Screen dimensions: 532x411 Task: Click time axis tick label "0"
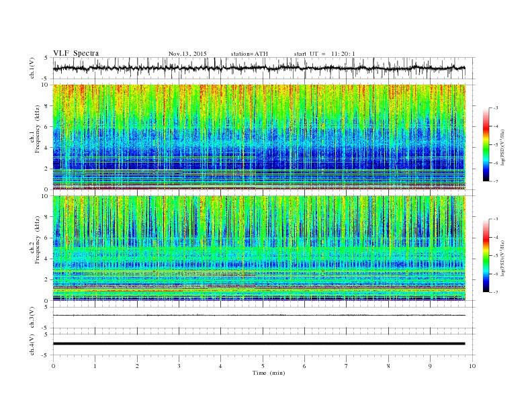[x=53, y=366]
